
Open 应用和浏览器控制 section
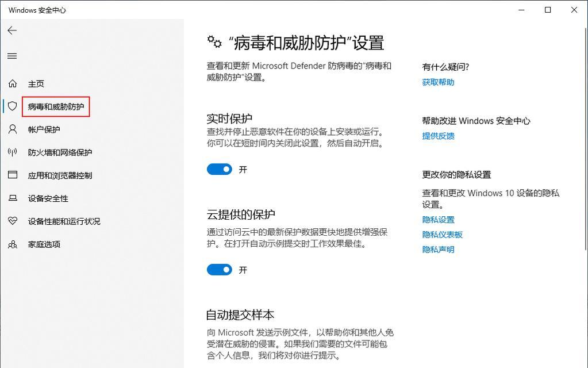[60, 175]
